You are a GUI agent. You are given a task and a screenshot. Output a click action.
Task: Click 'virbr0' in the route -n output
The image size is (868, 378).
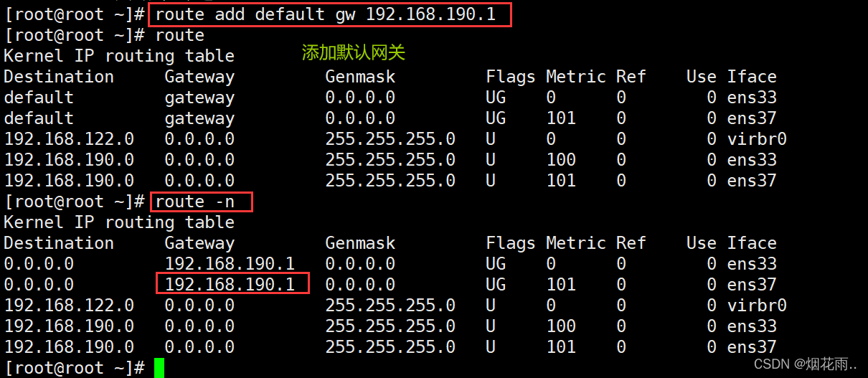757,306
